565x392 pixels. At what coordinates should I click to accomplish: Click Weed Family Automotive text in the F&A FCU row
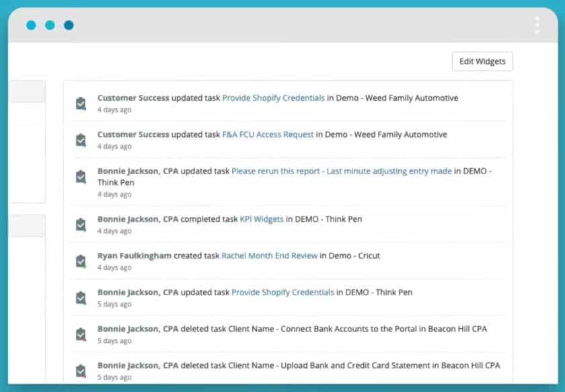point(400,134)
